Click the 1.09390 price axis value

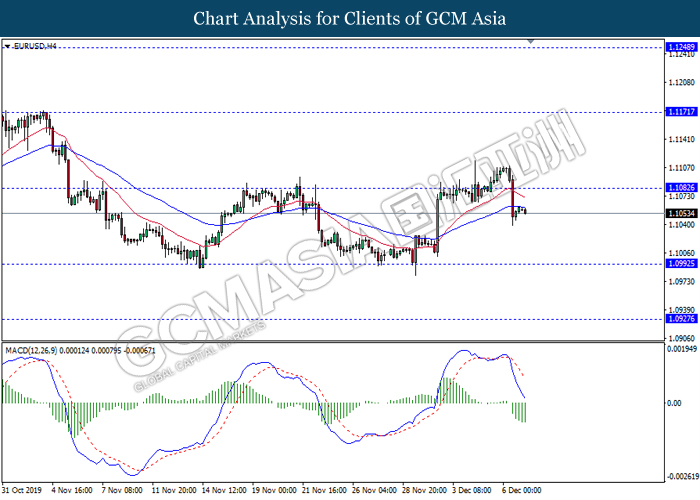pos(682,310)
